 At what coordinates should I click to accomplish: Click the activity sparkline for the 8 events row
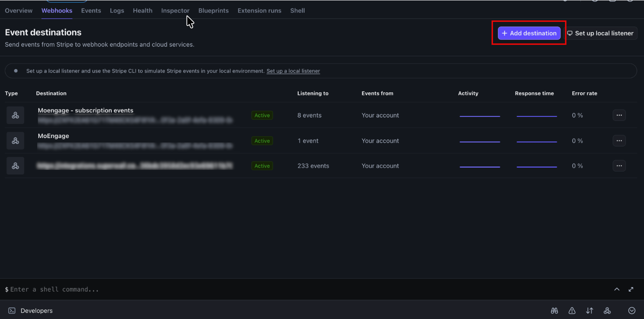480,116
